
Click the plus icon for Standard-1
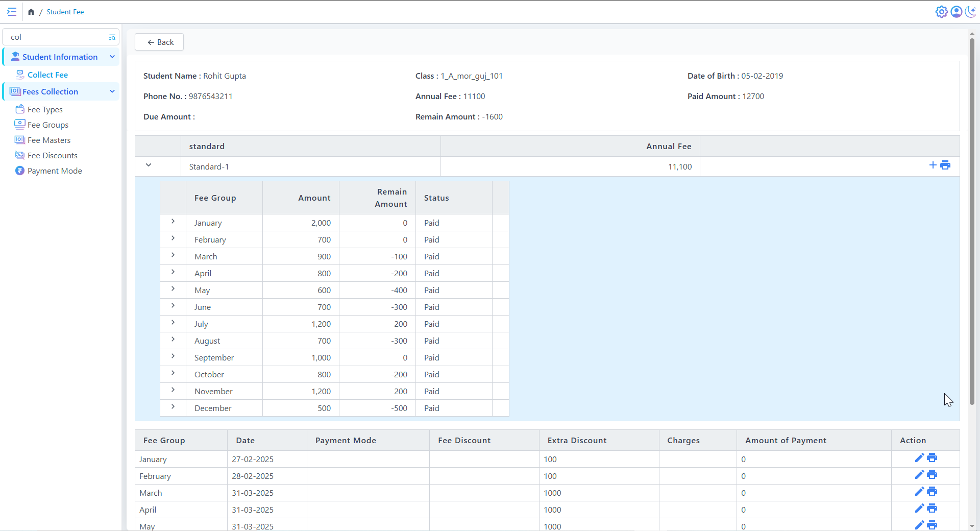(933, 165)
